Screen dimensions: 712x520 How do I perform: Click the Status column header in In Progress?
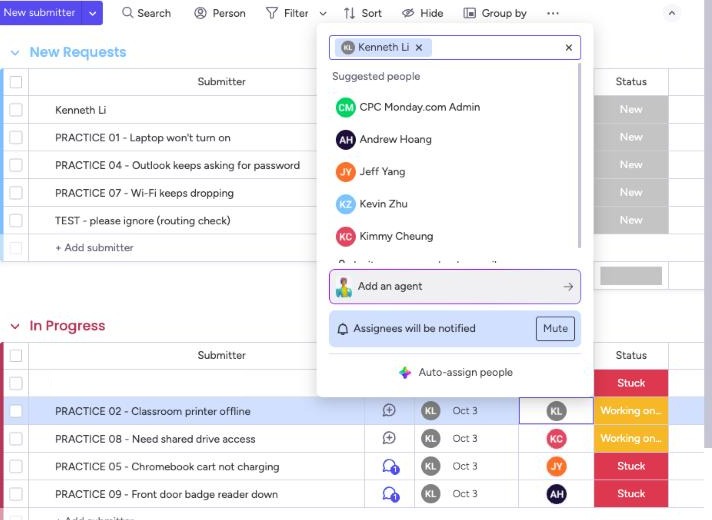pyautogui.click(x=631, y=356)
